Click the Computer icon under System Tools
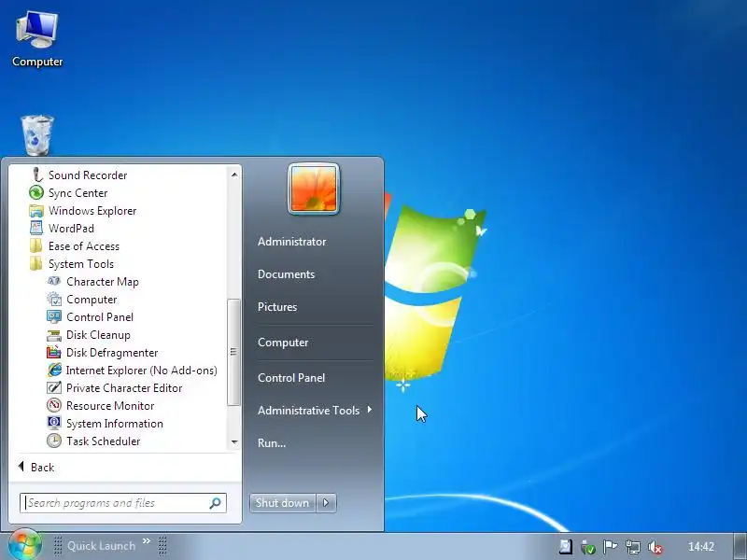 pos(54,299)
